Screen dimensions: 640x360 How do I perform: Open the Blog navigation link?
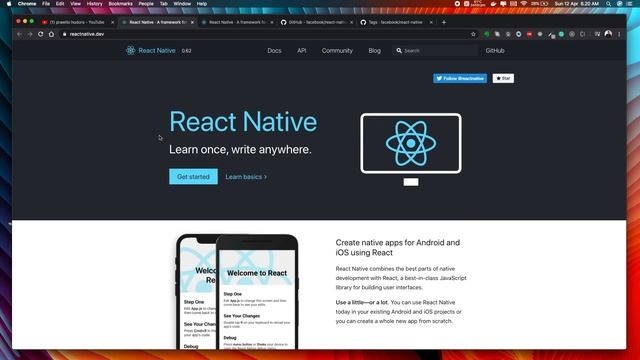(x=374, y=51)
